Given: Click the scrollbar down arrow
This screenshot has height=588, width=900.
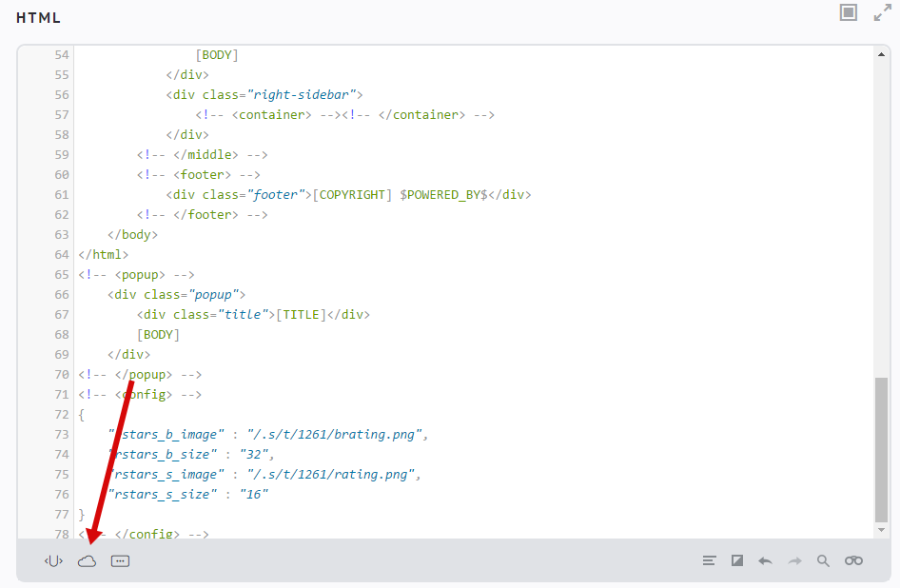Looking at the screenshot, I should pyautogui.click(x=882, y=529).
